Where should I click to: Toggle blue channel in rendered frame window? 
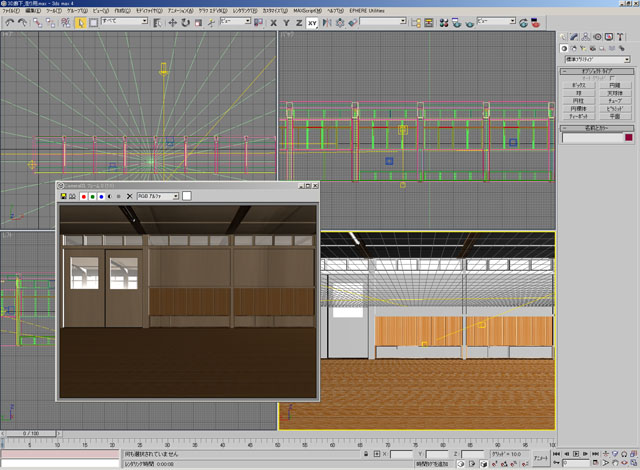point(101,196)
